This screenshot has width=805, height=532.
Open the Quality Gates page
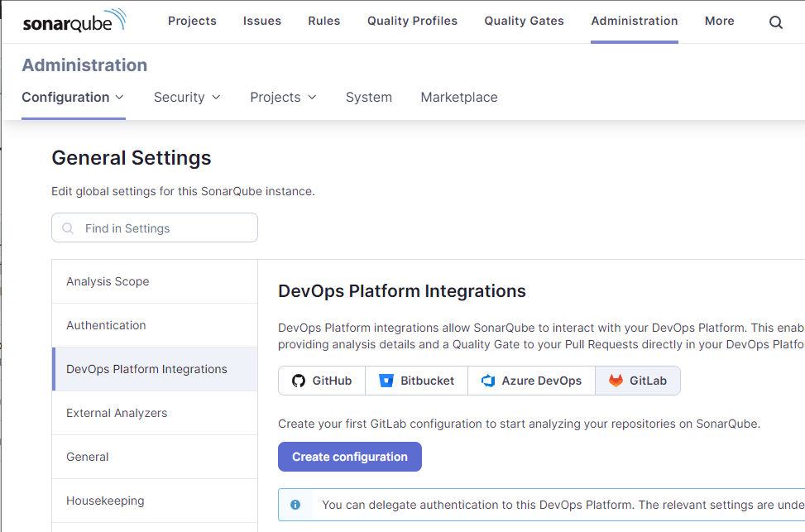coord(524,22)
